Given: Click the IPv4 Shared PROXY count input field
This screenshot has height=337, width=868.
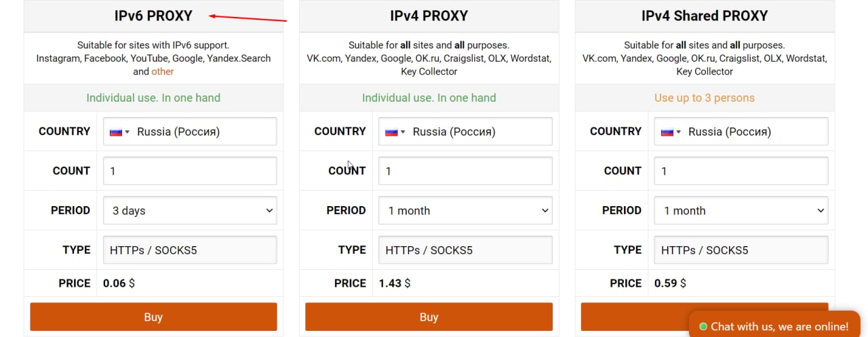Looking at the screenshot, I should [x=741, y=171].
